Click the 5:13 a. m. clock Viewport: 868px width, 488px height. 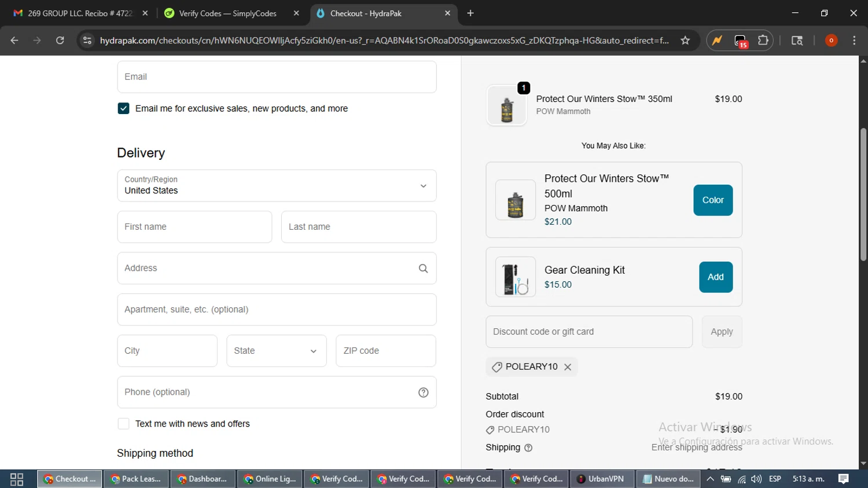tap(808, 479)
